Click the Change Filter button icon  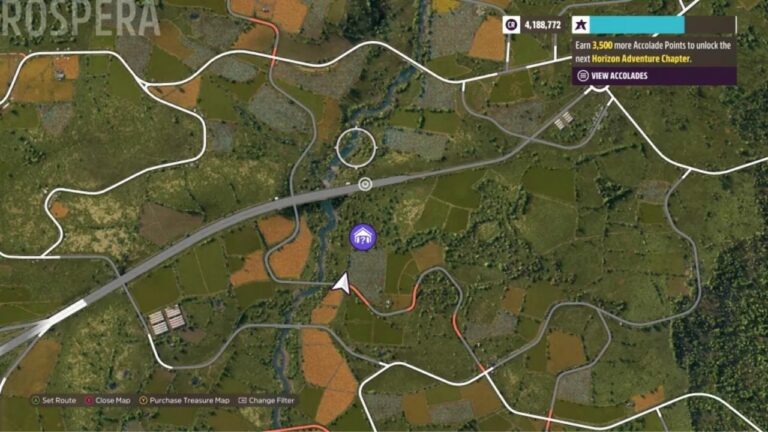(242, 401)
